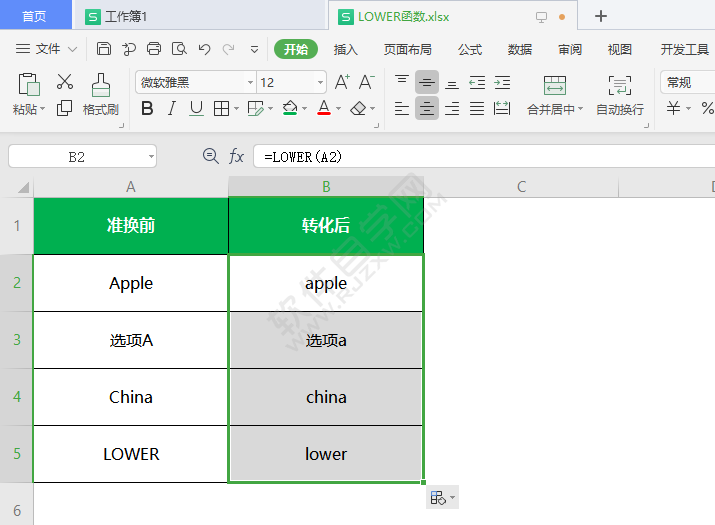The height and width of the screenshot is (525, 715).
Task: Click the Clear eraser icon
Action: pos(358,109)
